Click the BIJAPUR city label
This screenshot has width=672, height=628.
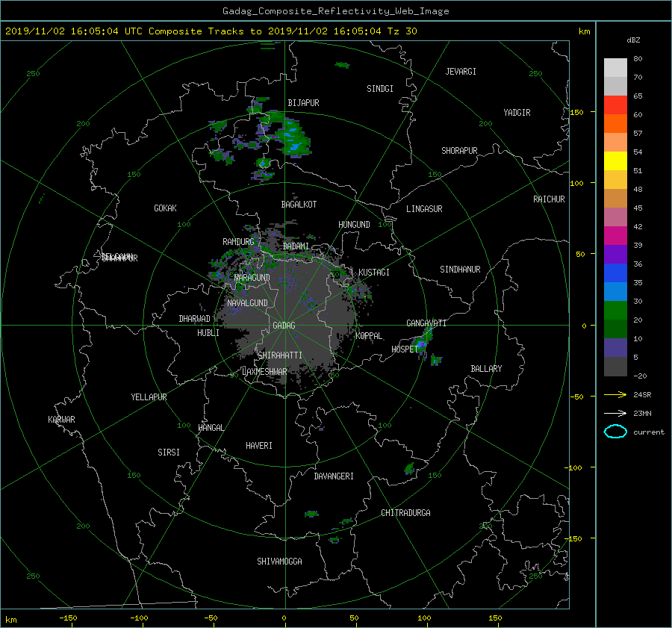(x=303, y=103)
